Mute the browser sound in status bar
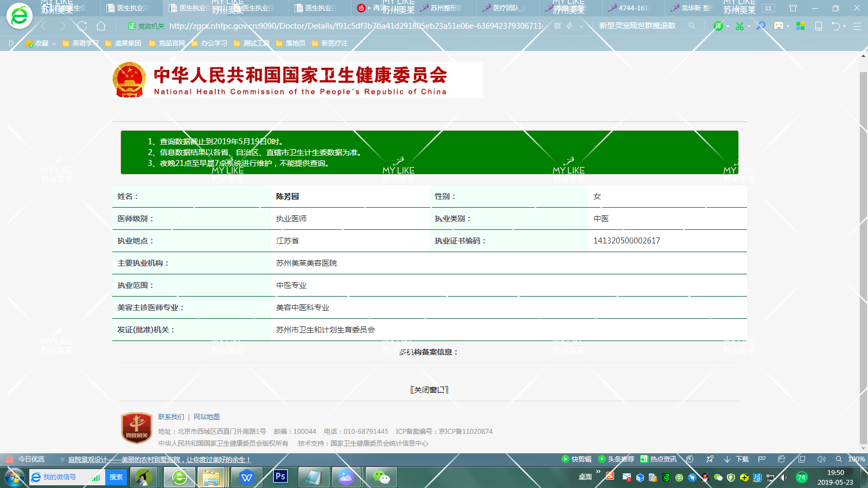Viewport: 868px width, 488px height. click(821, 459)
